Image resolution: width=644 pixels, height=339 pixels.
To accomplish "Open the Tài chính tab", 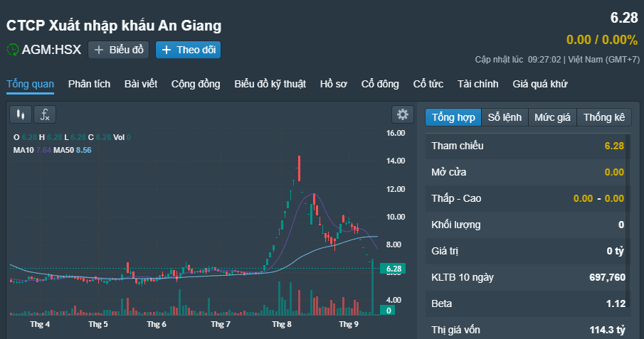I will point(477,84).
